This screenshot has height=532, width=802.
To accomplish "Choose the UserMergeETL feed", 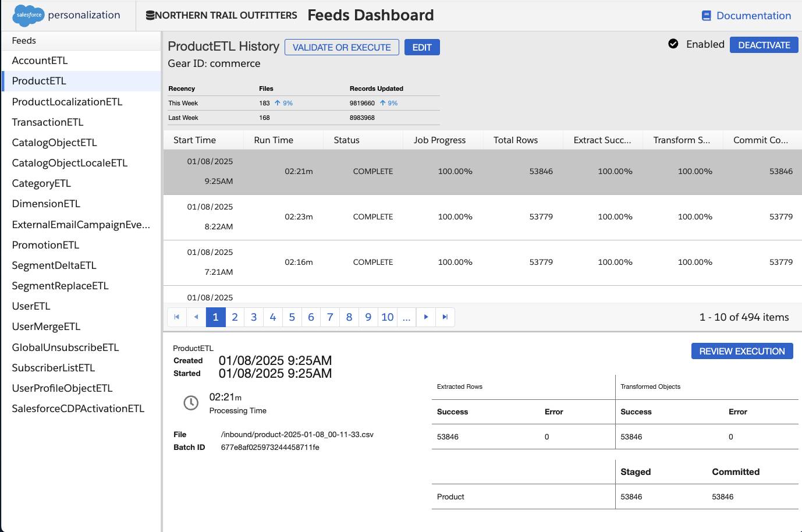I will (81, 327).
